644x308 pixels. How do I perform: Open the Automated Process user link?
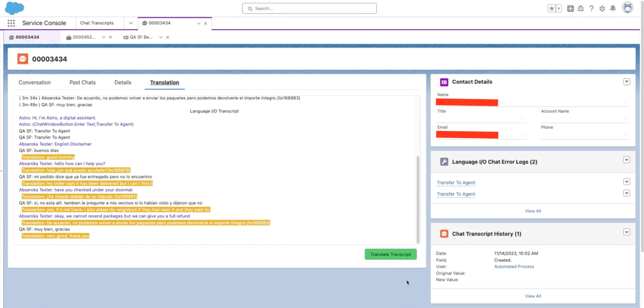click(x=514, y=266)
